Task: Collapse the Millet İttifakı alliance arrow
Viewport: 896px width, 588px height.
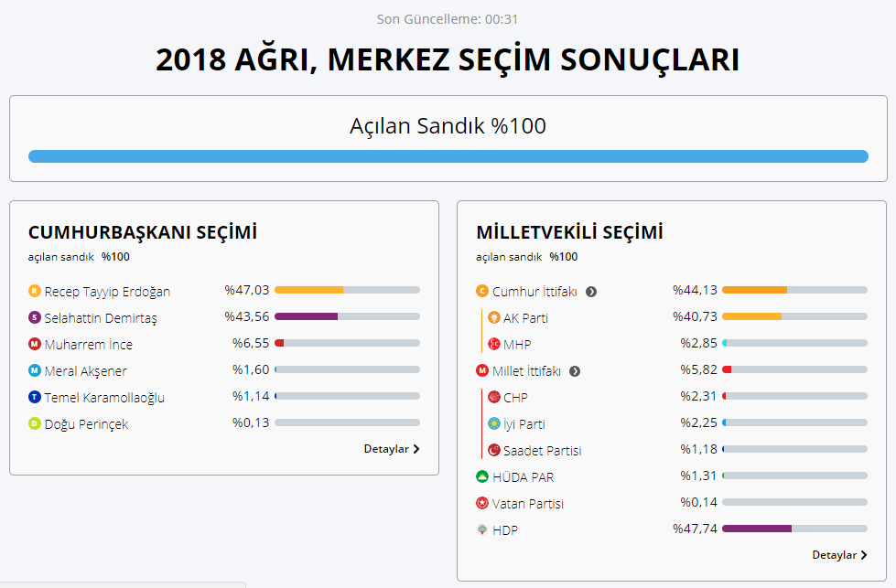Action: [575, 371]
